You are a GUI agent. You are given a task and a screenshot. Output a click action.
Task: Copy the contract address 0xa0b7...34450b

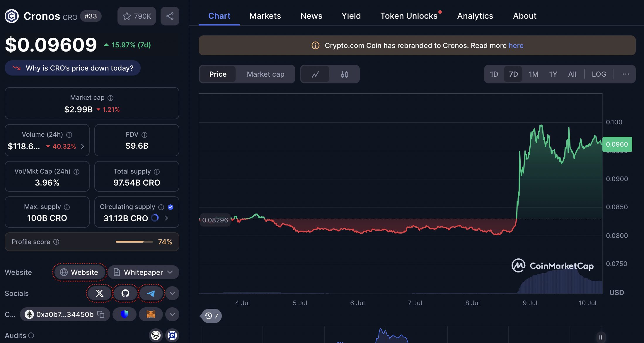(101, 314)
